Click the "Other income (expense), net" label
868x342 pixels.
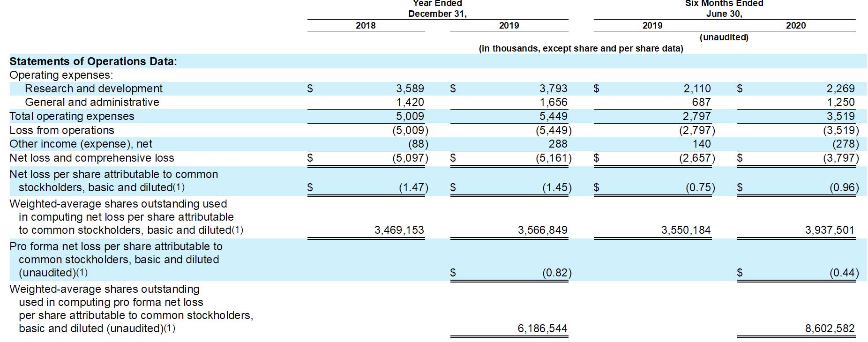point(81,144)
